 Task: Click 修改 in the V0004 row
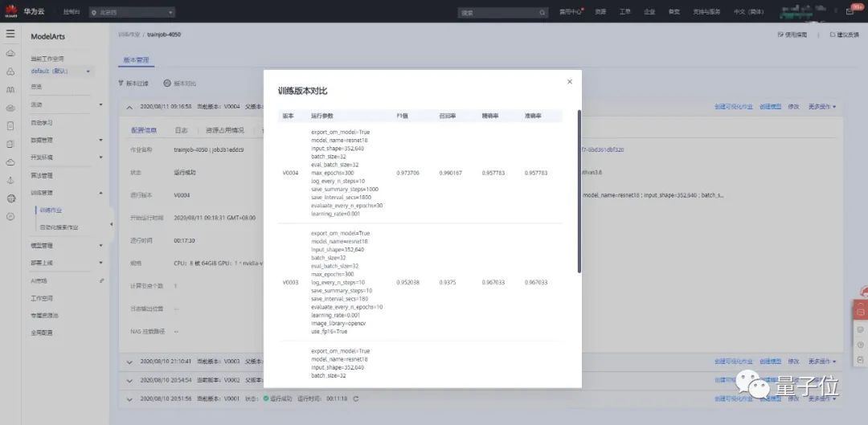click(793, 107)
